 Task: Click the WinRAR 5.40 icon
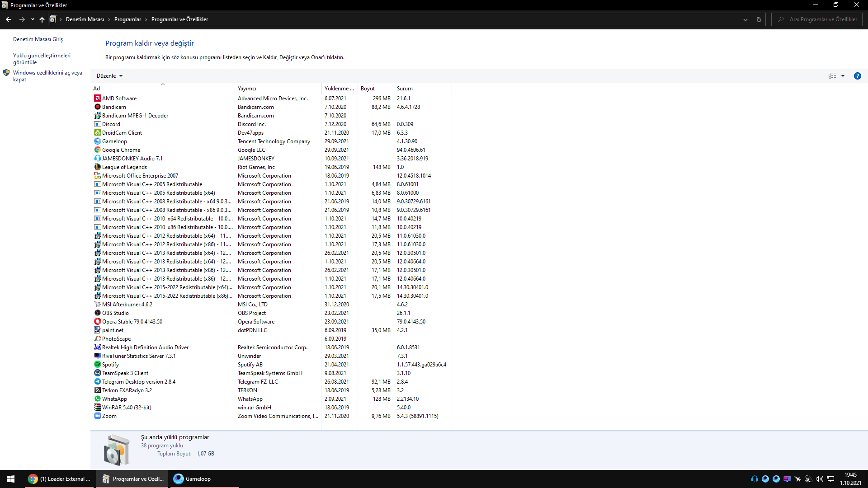[x=97, y=407]
